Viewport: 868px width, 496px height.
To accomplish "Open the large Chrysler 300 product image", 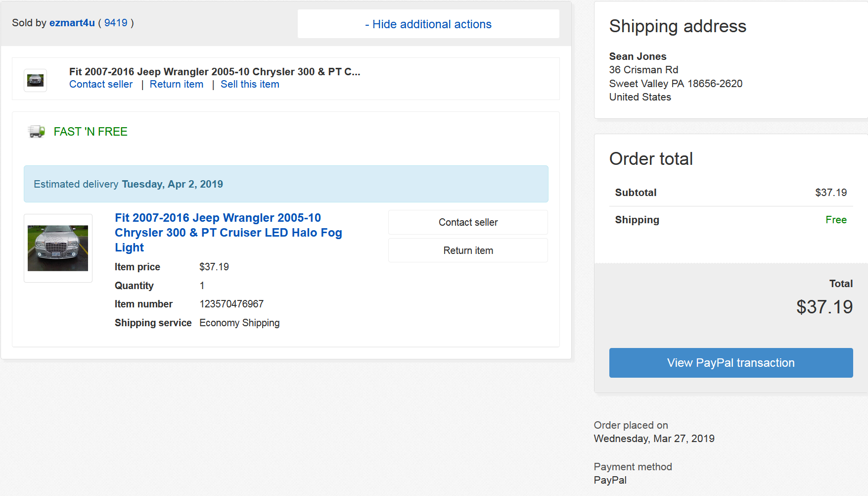I will [x=58, y=248].
